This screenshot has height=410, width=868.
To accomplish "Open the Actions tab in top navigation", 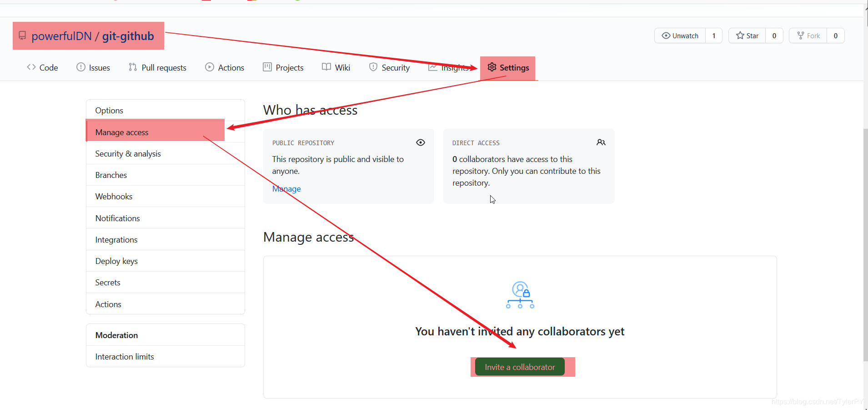I will (225, 67).
